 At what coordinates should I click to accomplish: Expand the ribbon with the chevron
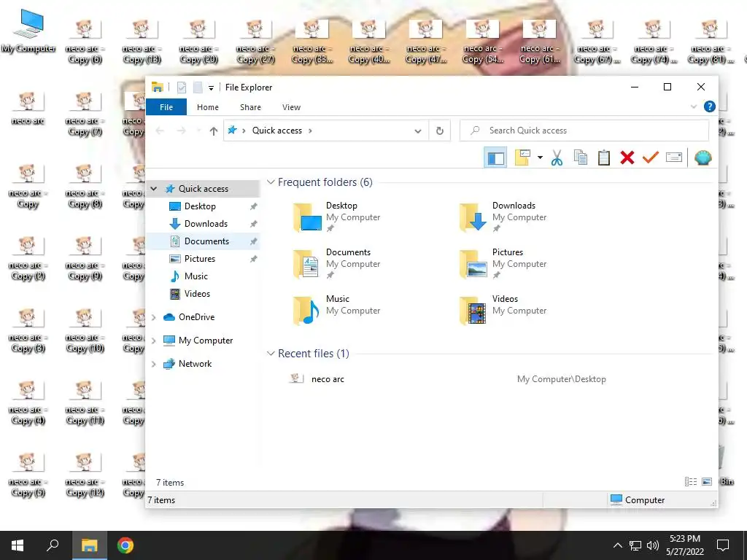(694, 106)
